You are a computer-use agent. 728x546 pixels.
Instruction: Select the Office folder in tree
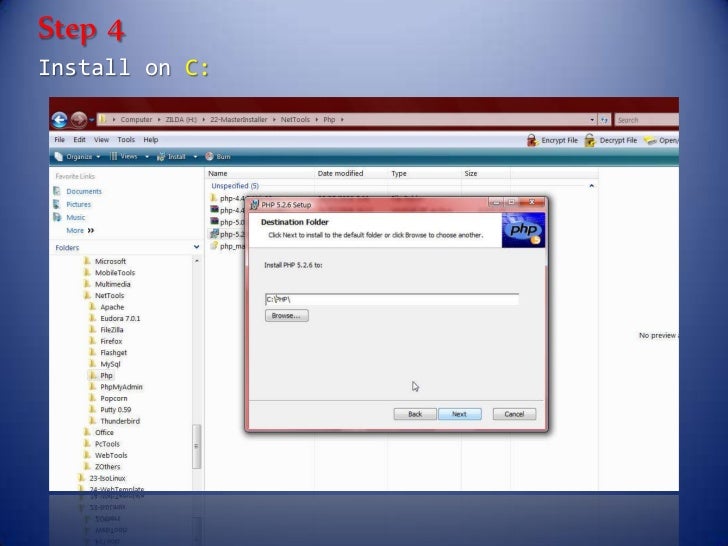tap(104, 432)
